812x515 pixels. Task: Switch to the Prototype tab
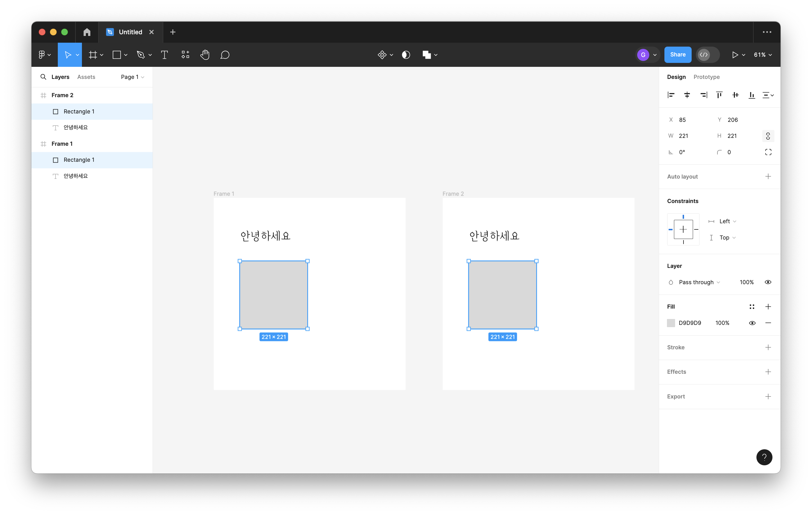706,77
